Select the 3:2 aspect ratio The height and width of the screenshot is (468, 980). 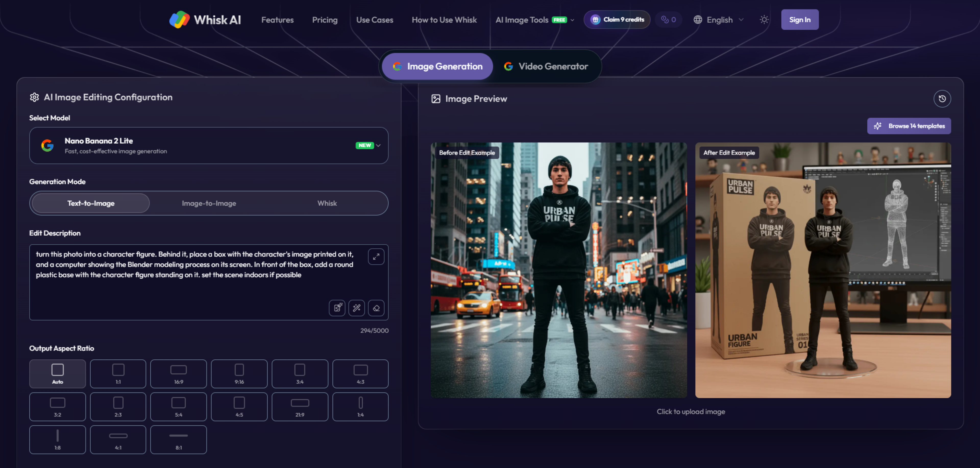[x=57, y=407]
